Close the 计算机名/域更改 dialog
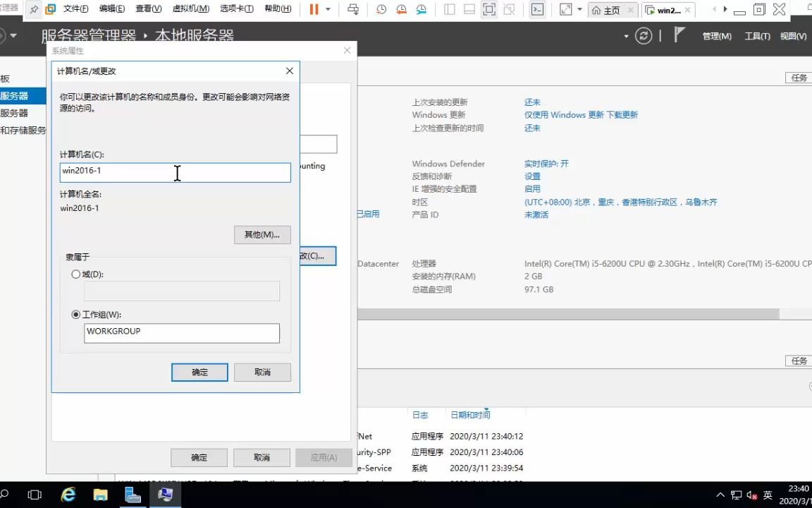This screenshot has height=508, width=812. (290, 71)
